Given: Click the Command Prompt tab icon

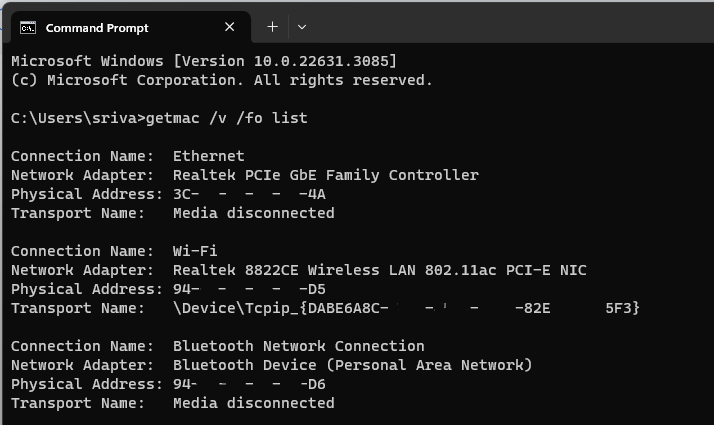Looking at the screenshot, I should [29, 27].
